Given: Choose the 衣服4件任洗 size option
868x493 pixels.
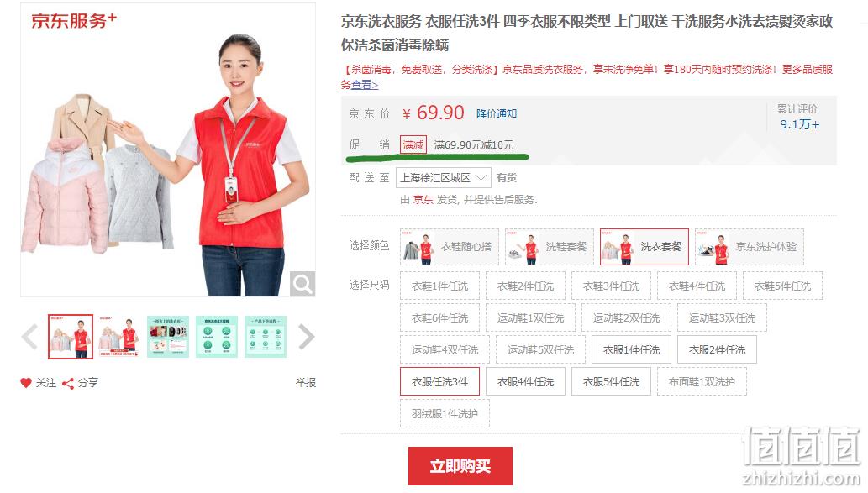Looking at the screenshot, I should (525, 382).
